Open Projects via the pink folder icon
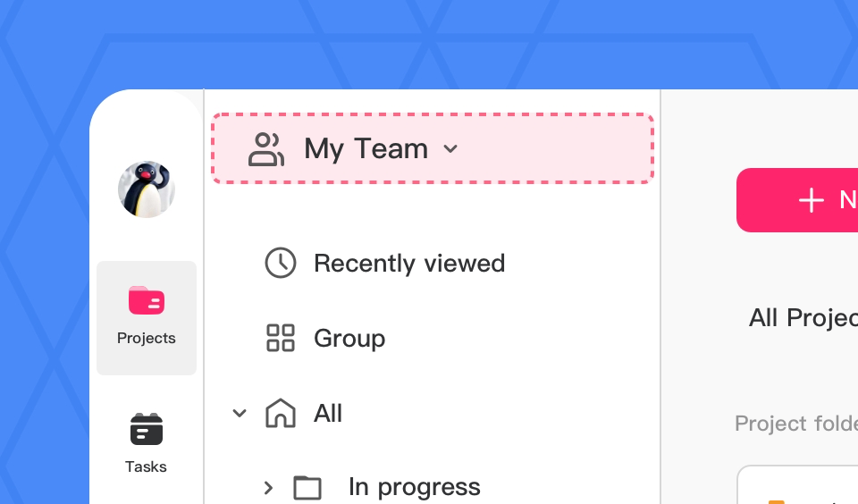 (x=147, y=300)
